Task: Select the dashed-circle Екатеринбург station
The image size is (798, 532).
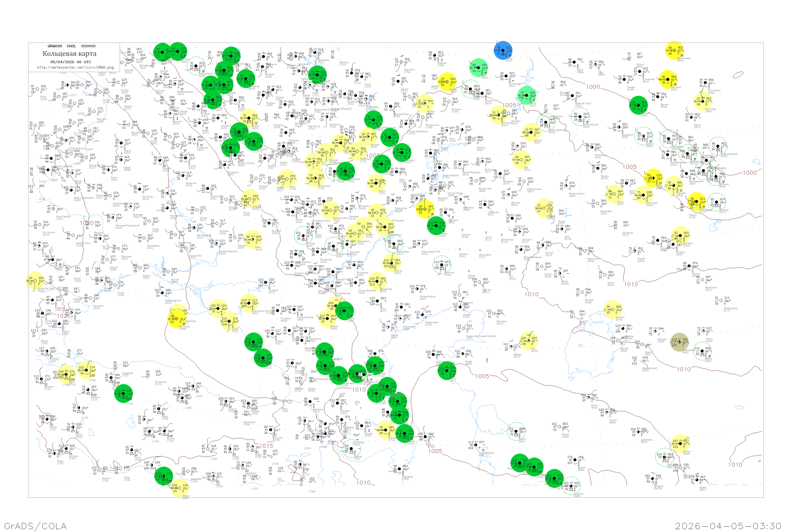Action: coord(580,117)
